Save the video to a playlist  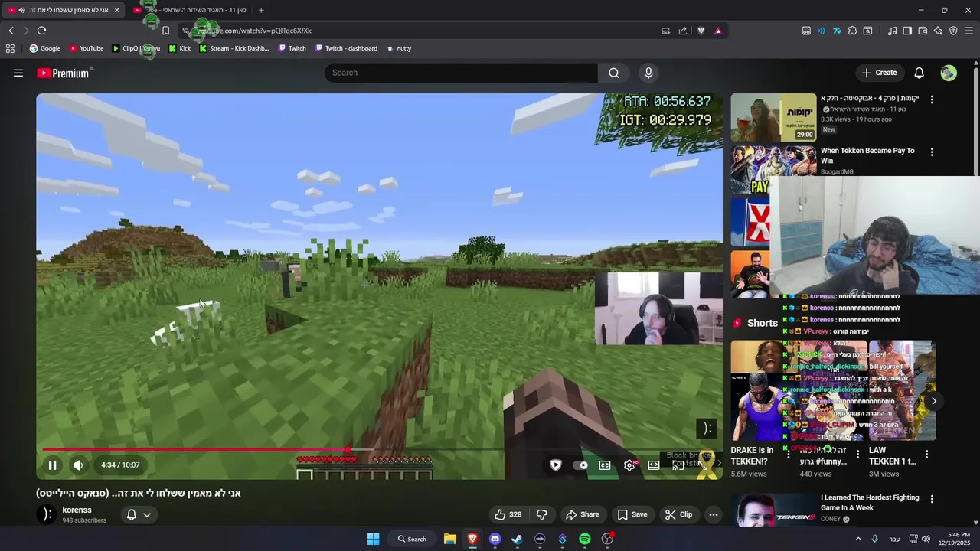[632, 514]
